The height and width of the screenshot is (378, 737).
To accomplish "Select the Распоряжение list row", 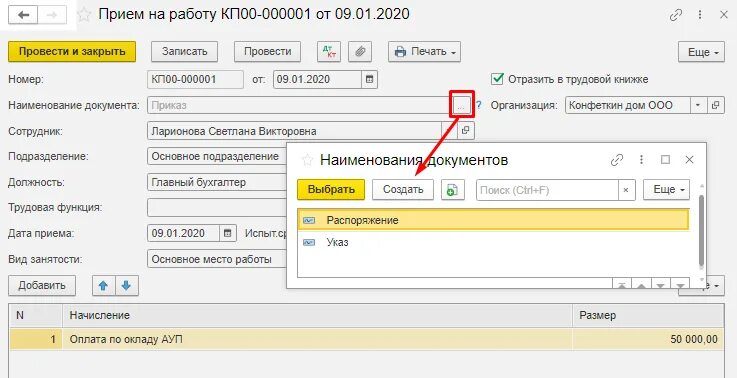I will click(x=493, y=220).
